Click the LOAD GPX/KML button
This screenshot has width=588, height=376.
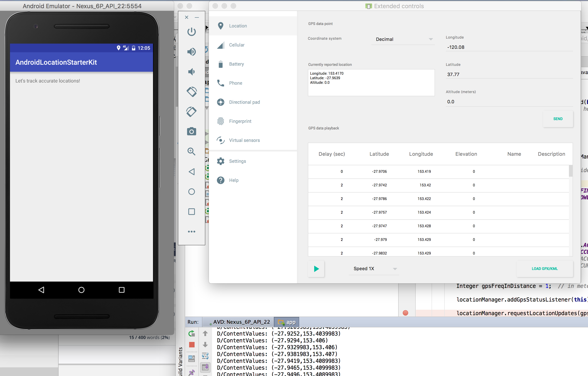tap(545, 269)
